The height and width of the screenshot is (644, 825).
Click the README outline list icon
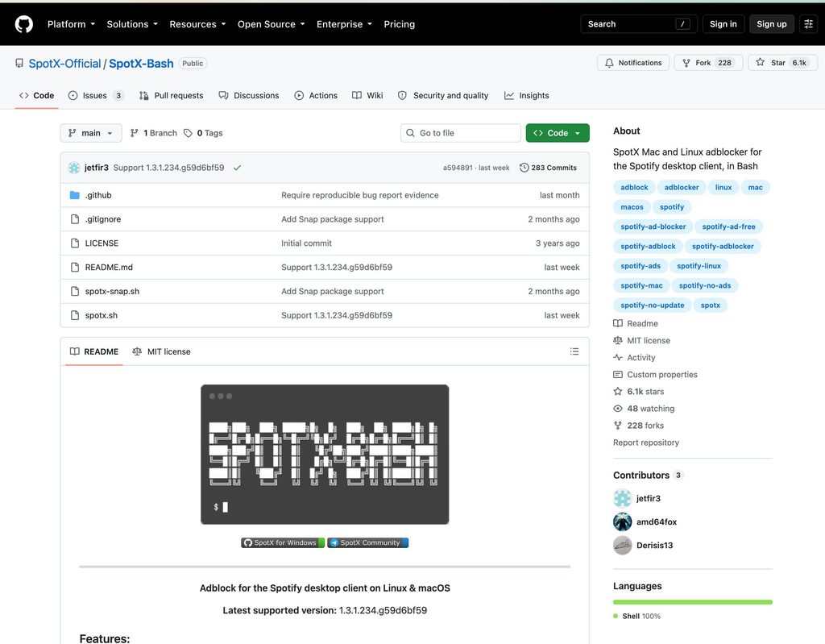574,351
